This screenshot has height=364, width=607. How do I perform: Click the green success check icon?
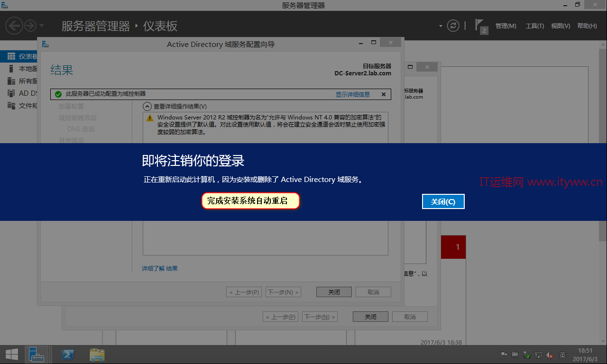pos(58,94)
